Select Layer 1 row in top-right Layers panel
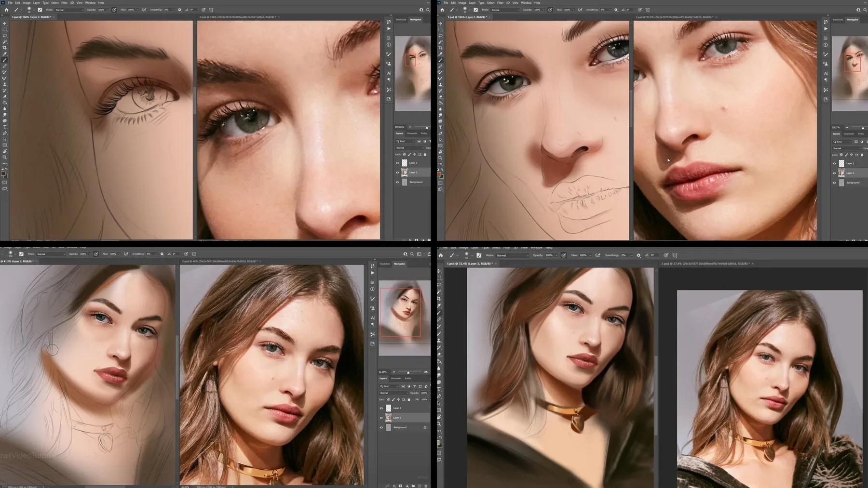868x488 pixels. coord(850,163)
